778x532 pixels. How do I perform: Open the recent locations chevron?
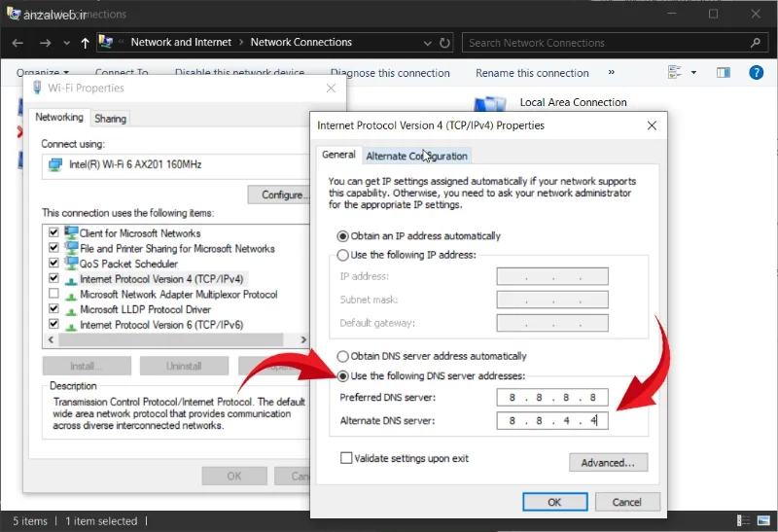(66, 43)
